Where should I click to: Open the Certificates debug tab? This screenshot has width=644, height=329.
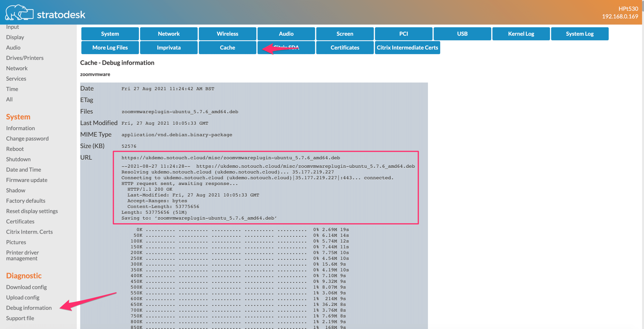click(345, 48)
